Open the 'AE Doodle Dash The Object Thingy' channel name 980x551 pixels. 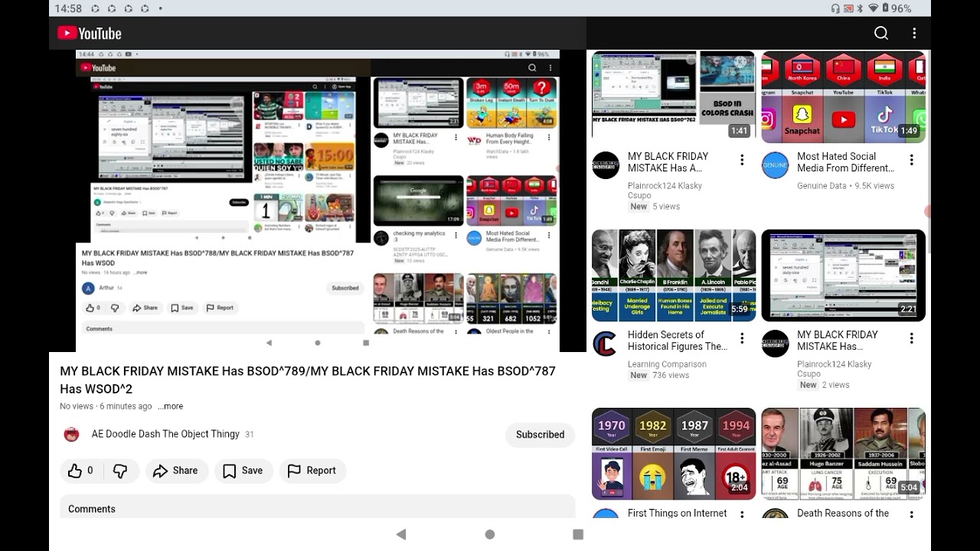[x=165, y=434]
